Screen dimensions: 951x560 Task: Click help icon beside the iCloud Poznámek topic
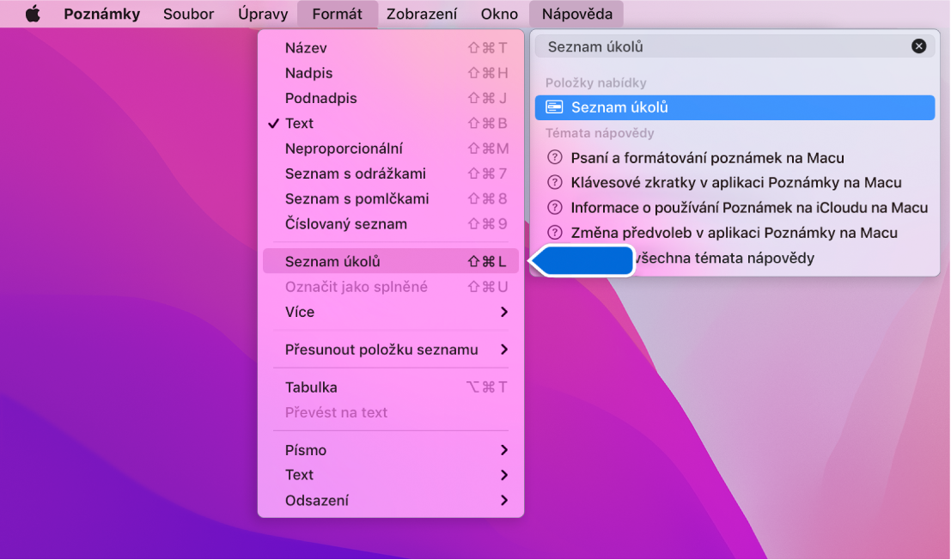point(556,208)
